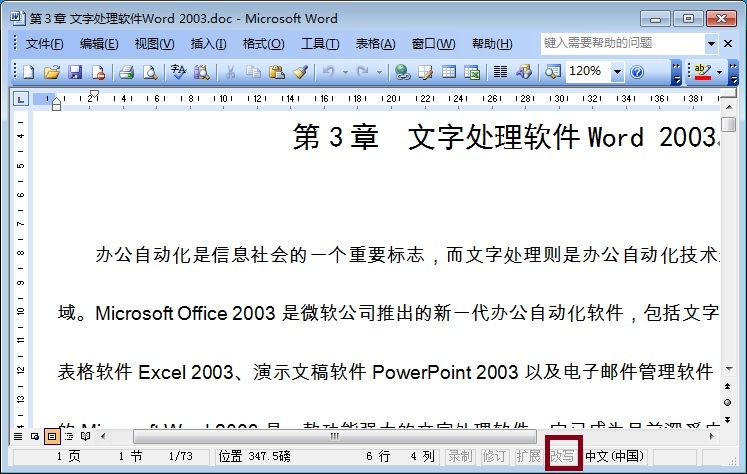The image size is (747, 474).
Task: Click the horizontal scrollbar right arrow
Action: 712,436
